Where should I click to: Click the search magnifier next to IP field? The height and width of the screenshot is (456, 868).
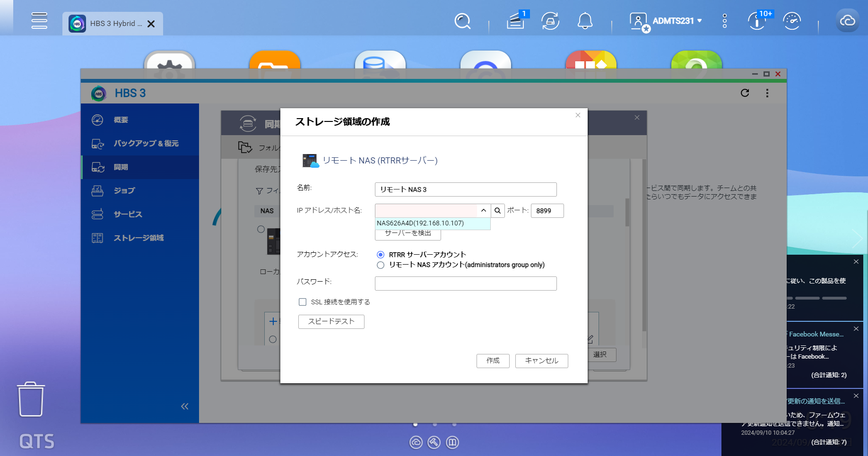(498, 211)
